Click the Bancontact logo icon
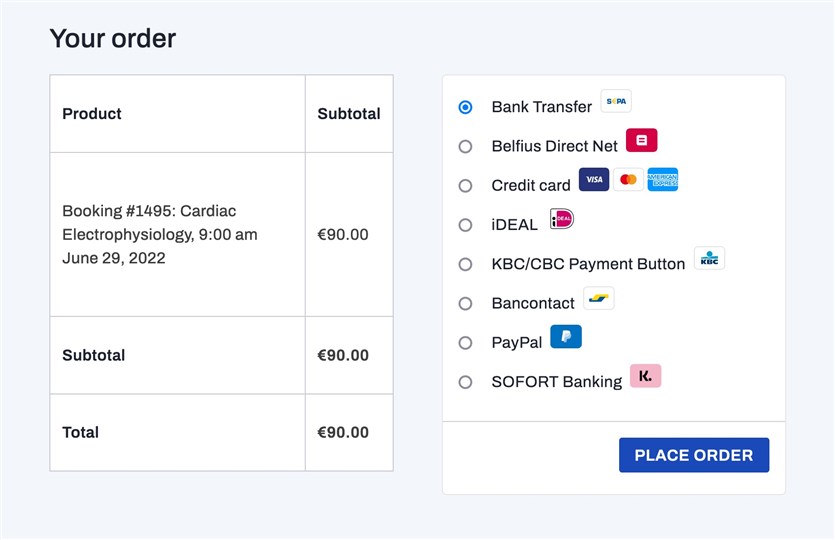The image size is (835, 540). (599, 298)
